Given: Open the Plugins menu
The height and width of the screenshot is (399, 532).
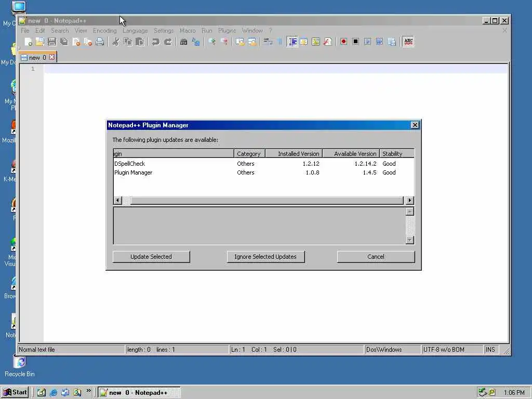Looking at the screenshot, I should 227,31.
